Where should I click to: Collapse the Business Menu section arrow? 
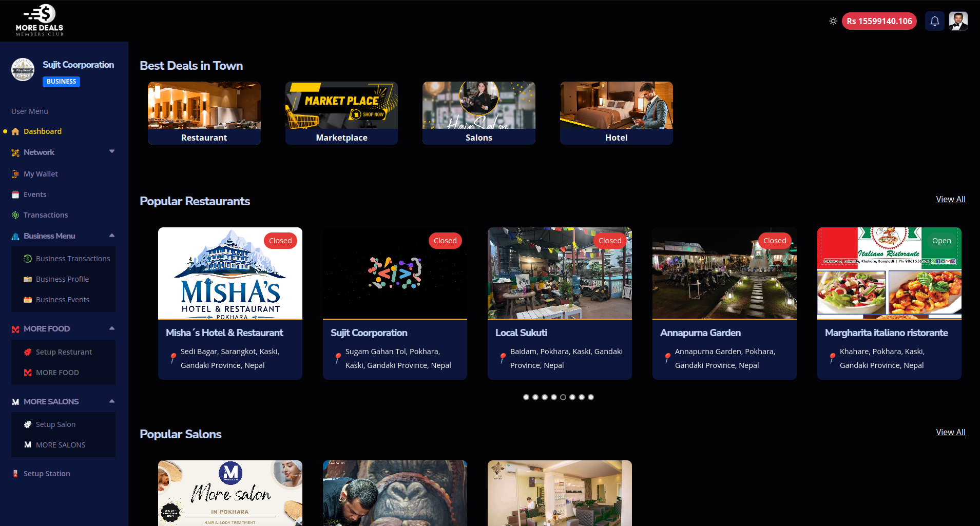pyautogui.click(x=112, y=236)
